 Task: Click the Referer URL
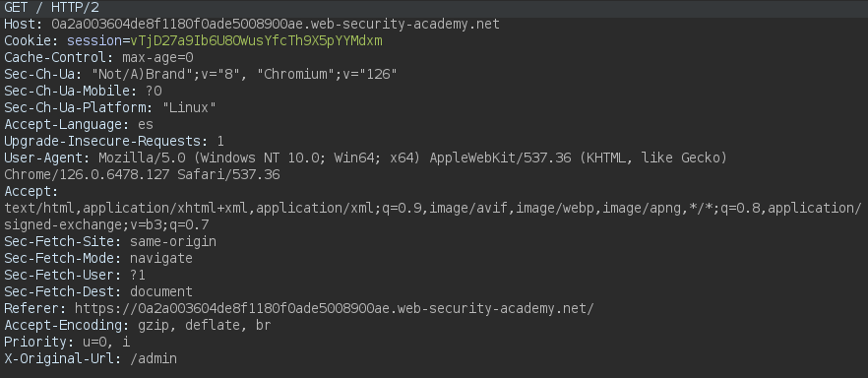pyautogui.click(x=334, y=308)
